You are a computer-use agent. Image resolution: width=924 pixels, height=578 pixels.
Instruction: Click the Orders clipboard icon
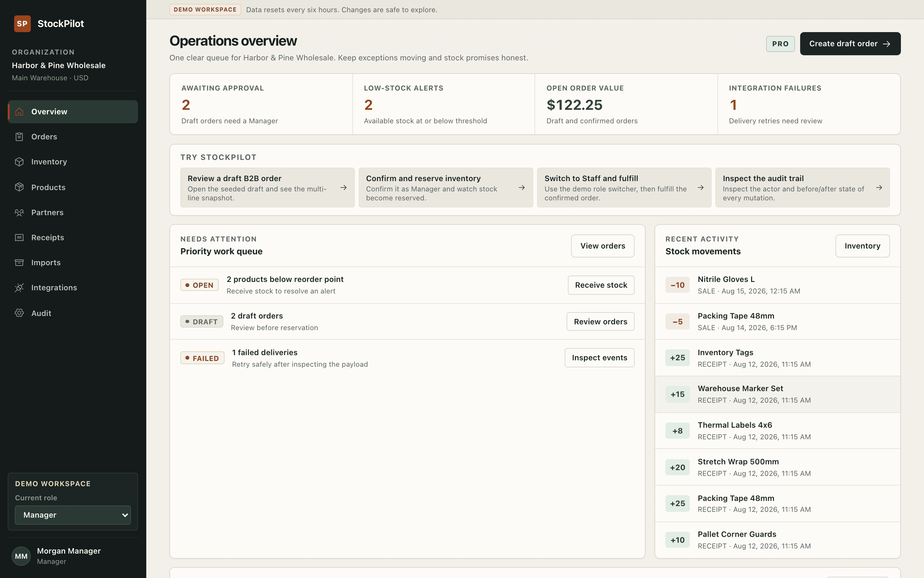[19, 137]
